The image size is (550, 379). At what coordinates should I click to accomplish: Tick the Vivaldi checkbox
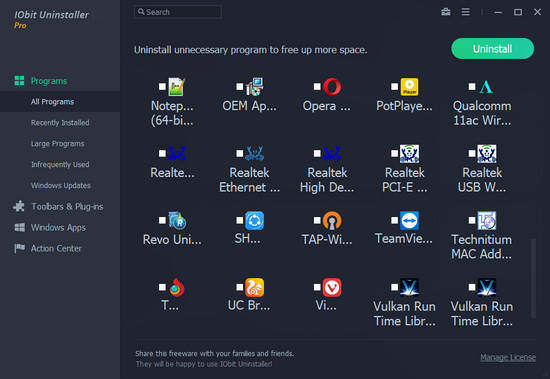tap(317, 287)
